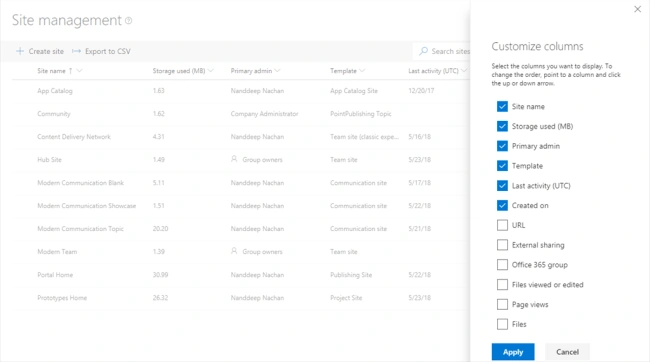The height and width of the screenshot is (362, 650).
Task: Check the Files viewed or edited box
Action: coord(502,284)
